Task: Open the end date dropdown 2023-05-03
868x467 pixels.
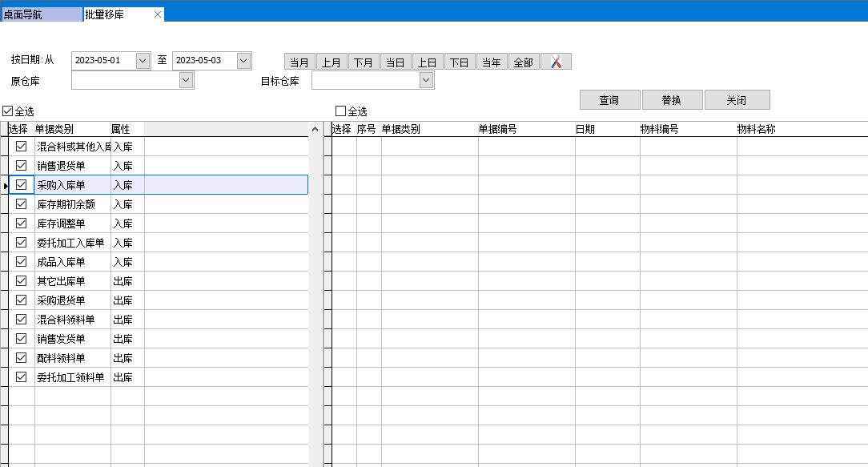Action: click(244, 61)
